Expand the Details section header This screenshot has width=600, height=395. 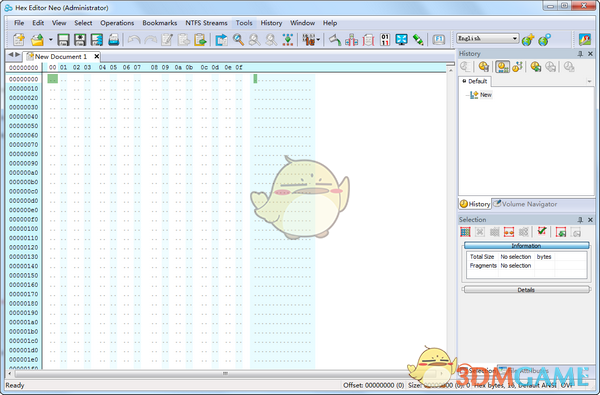526,290
